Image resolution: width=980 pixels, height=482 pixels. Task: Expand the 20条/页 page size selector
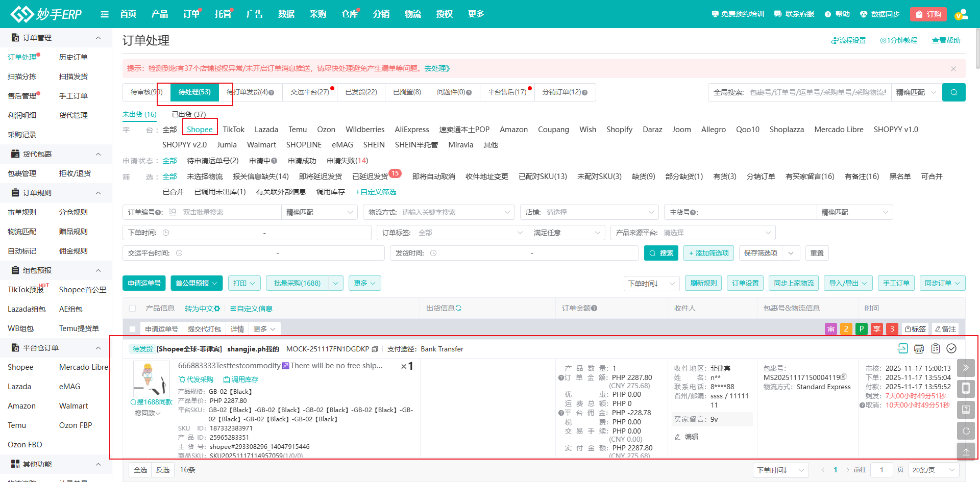(x=933, y=470)
